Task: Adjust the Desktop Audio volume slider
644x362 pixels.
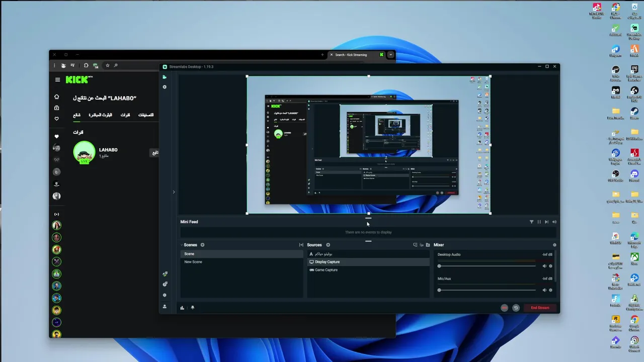Action: [487, 266]
